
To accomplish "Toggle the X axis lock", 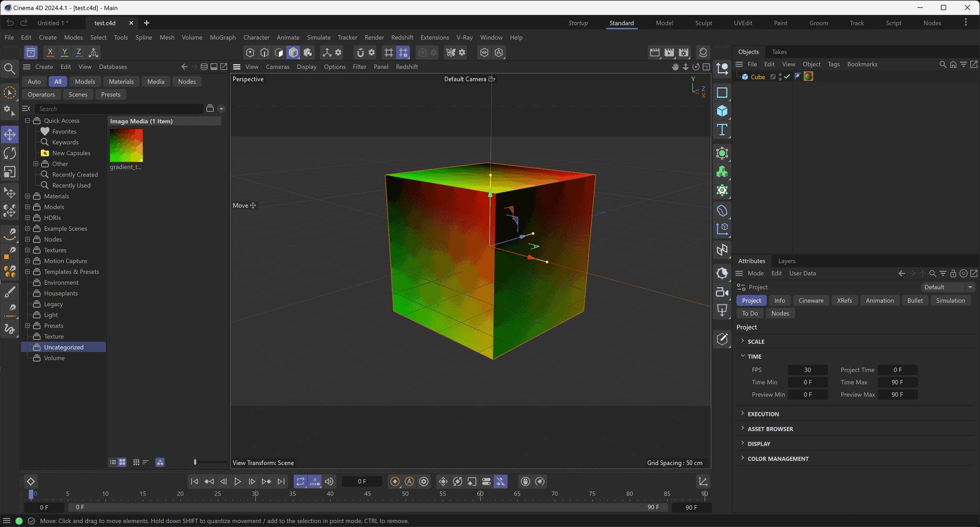I will 50,52.
